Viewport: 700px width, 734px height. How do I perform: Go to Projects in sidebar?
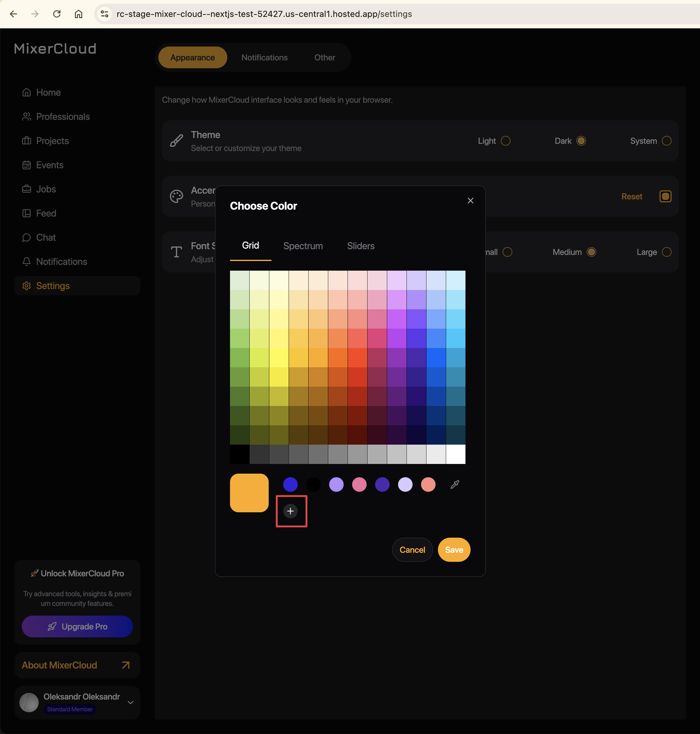52,141
